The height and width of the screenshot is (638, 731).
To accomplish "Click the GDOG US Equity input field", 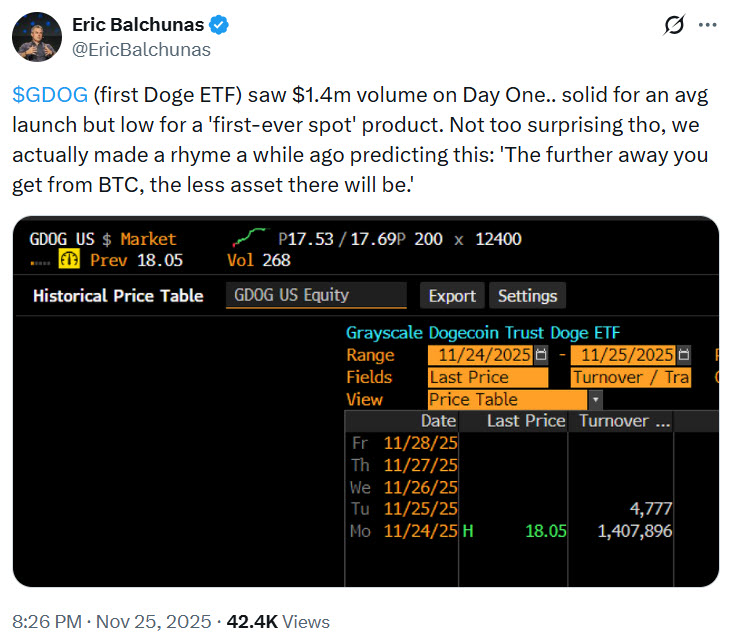I will (x=316, y=295).
